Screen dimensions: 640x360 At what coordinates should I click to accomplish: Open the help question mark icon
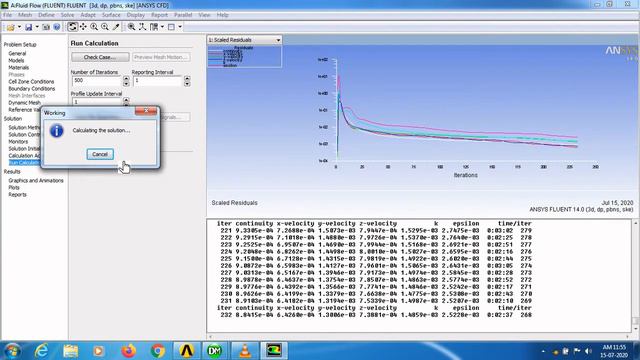pos(57,27)
